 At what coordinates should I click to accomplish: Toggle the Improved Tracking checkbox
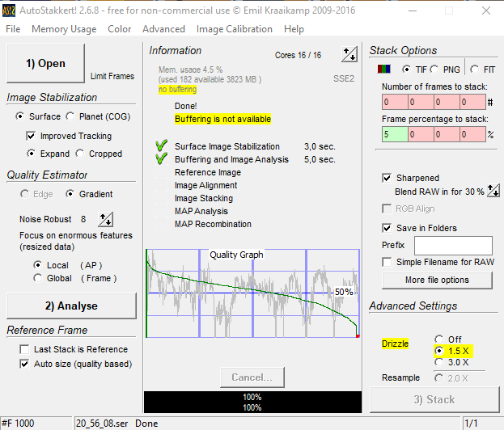tap(32, 136)
